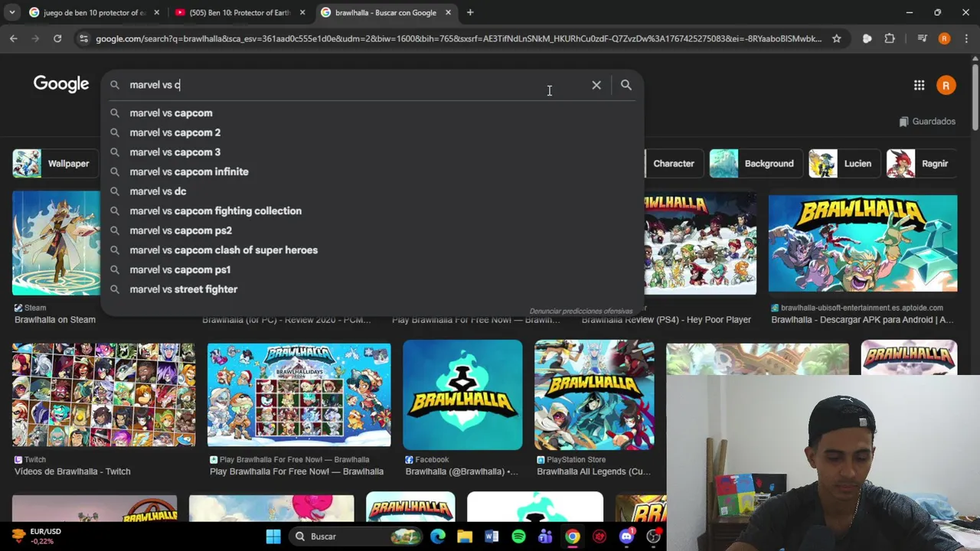The width and height of the screenshot is (980, 551).
Task: Bookmark this page with star icon
Action: [836, 38]
